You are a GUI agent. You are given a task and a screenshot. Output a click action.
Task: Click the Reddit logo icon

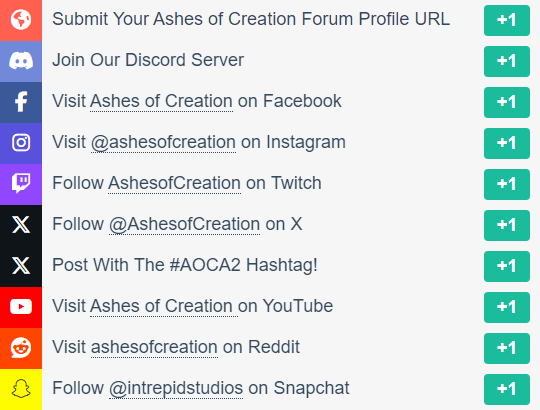tap(21, 347)
